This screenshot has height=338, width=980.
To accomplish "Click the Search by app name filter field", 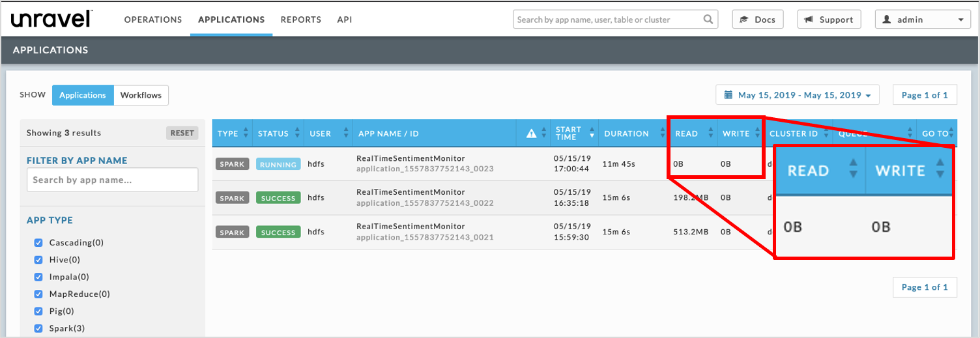I will 112,180.
